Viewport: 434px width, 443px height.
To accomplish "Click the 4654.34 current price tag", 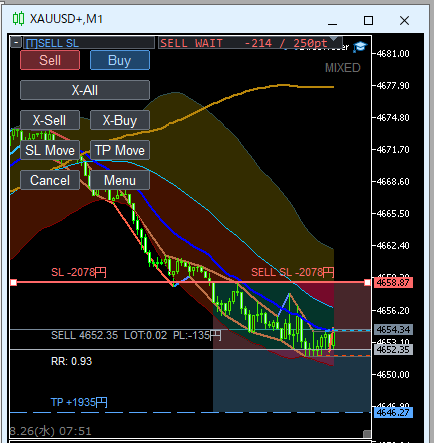I will (393, 330).
